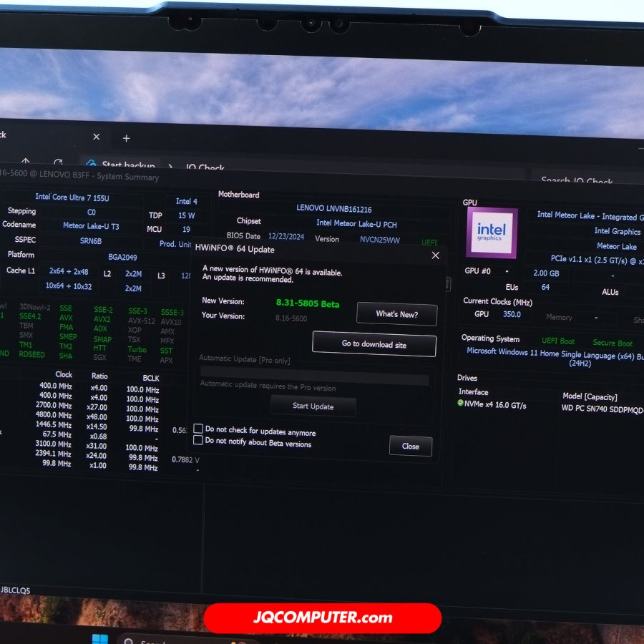The height and width of the screenshot is (644, 644).
Task: Click the '10x64 + 10x32' cache value
Action: pos(69,286)
